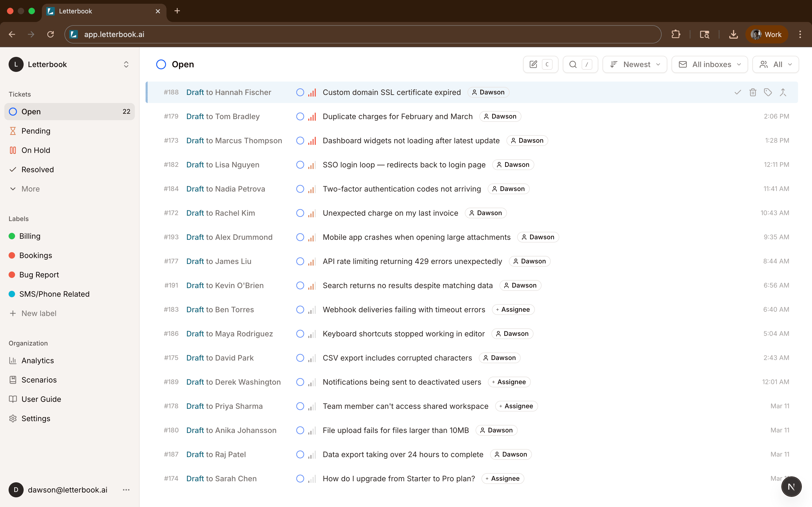Toggle status circle on Tom Bradley ticket

click(300, 116)
